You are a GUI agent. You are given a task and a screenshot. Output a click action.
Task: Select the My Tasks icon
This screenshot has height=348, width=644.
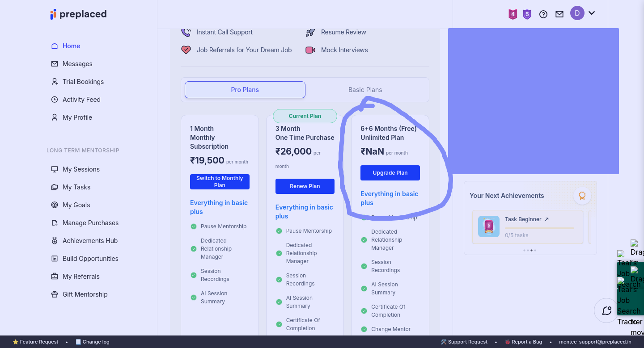[55, 187]
